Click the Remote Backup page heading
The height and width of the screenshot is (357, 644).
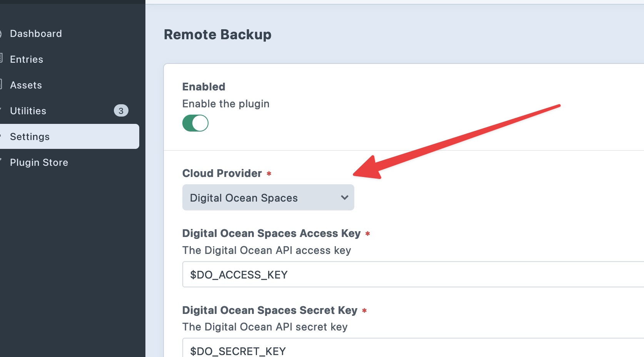(218, 35)
